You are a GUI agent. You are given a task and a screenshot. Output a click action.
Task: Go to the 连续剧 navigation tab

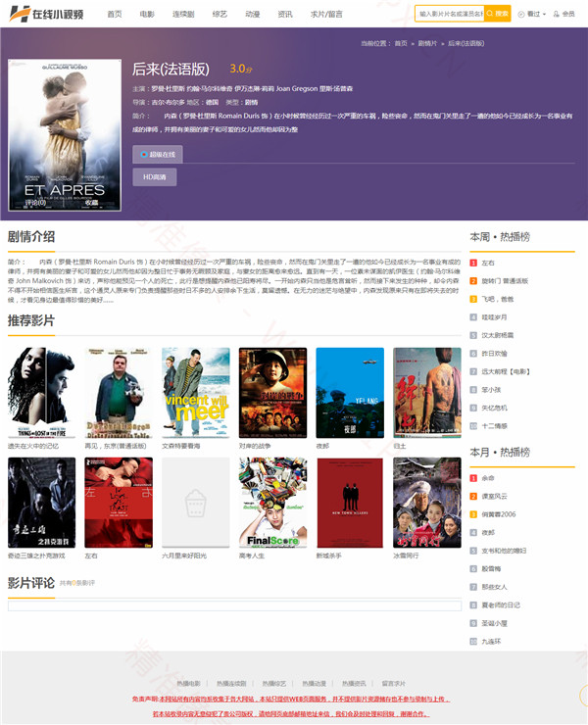[x=182, y=15]
